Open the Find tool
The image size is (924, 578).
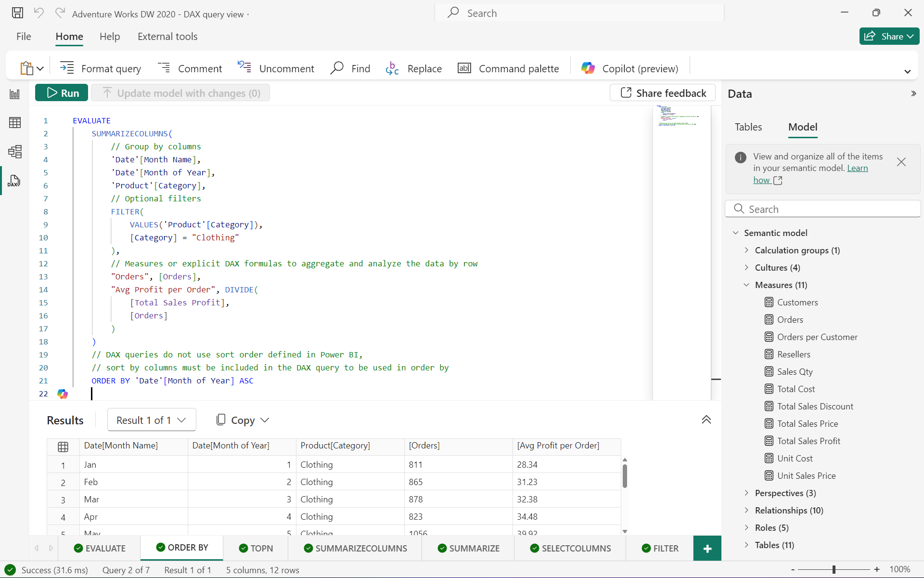tap(349, 68)
